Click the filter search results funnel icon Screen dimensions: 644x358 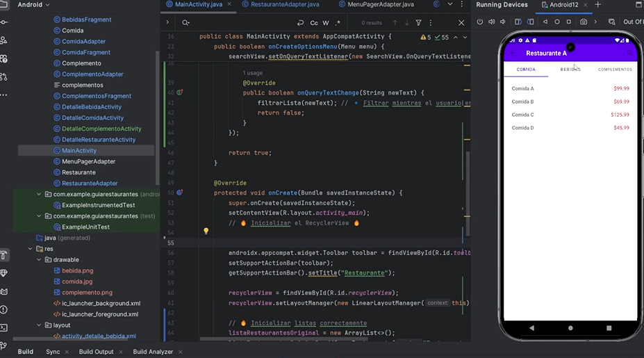[x=418, y=23]
